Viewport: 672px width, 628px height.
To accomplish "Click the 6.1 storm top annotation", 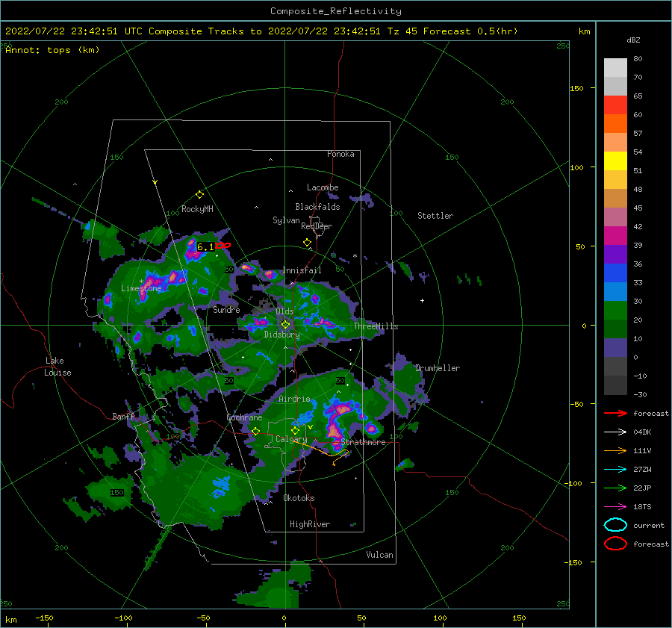I will click(x=205, y=247).
